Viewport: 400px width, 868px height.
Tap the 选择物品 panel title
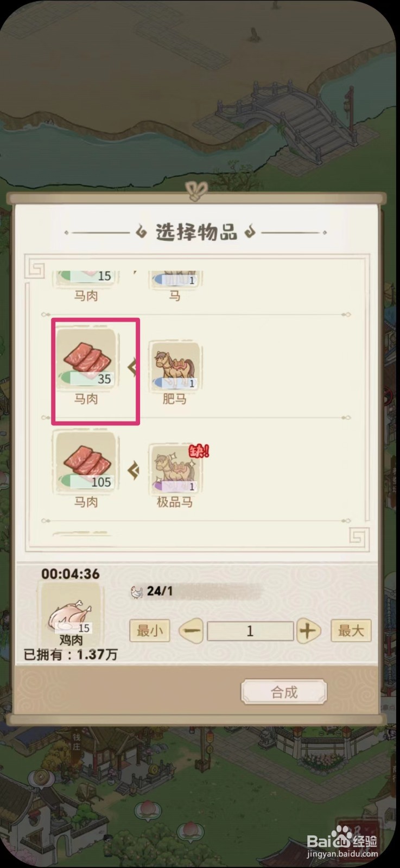pos(196,232)
